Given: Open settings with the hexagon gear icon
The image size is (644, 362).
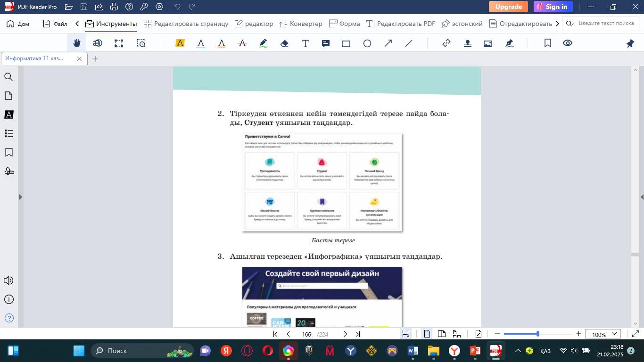Looking at the screenshot, I should click(159, 7).
